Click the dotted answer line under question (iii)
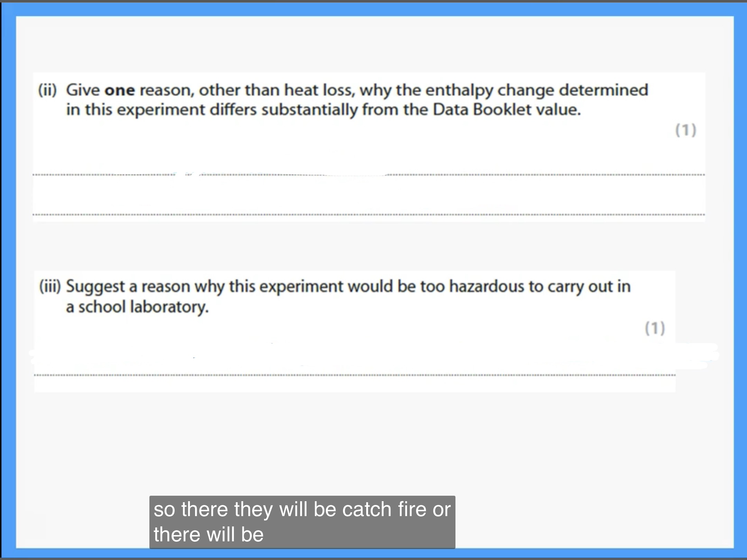Viewport: 747px width, 560px height. (x=354, y=375)
